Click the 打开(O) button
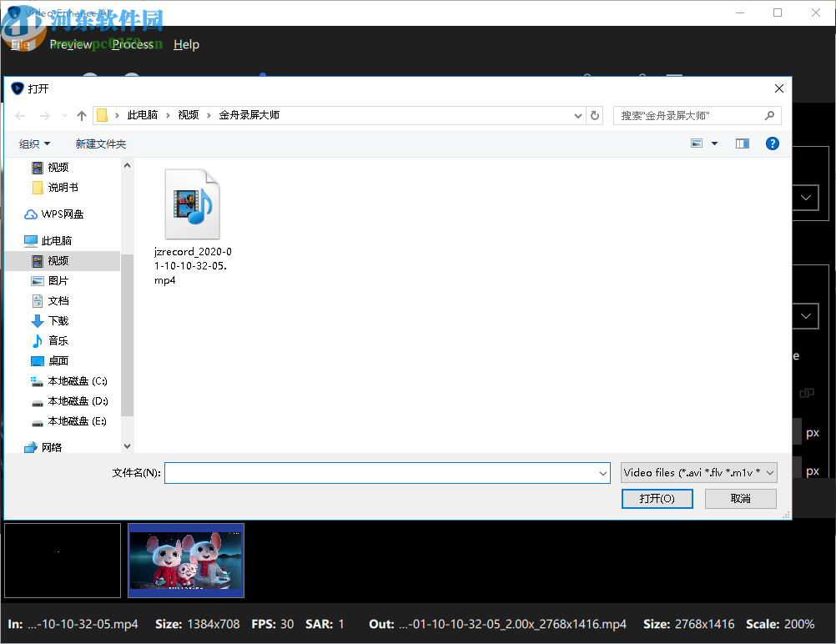The image size is (836, 644). pyautogui.click(x=657, y=498)
